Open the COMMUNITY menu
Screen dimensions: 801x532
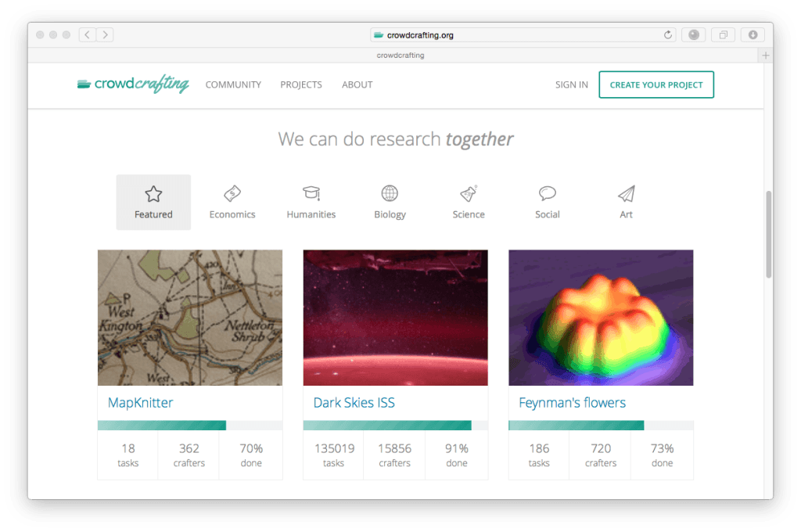(x=233, y=84)
